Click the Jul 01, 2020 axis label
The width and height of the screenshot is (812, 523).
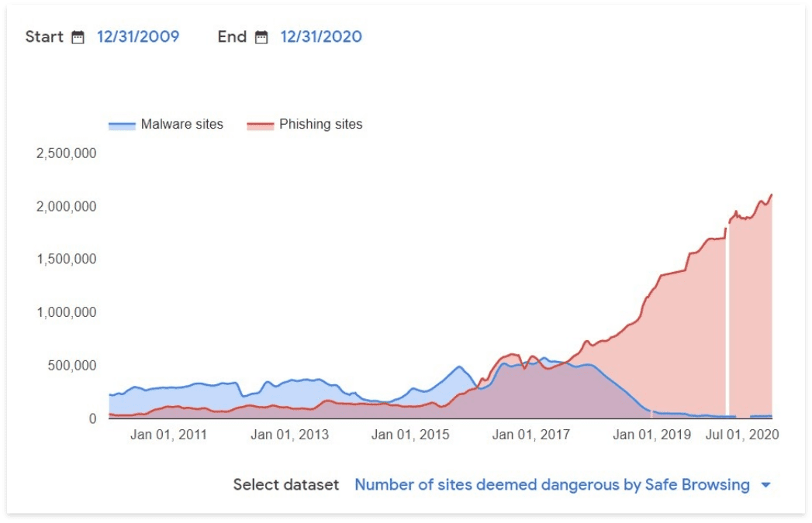pyautogui.click(x=740, y=435)
